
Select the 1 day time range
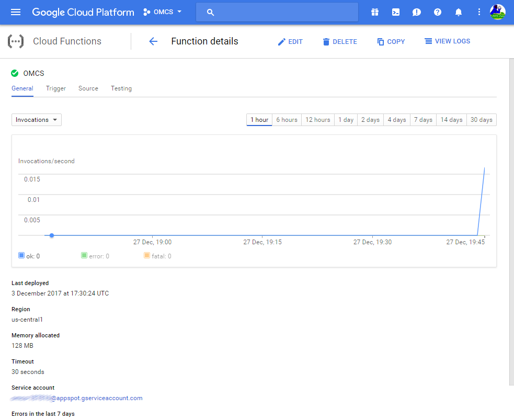coord(346,120)
